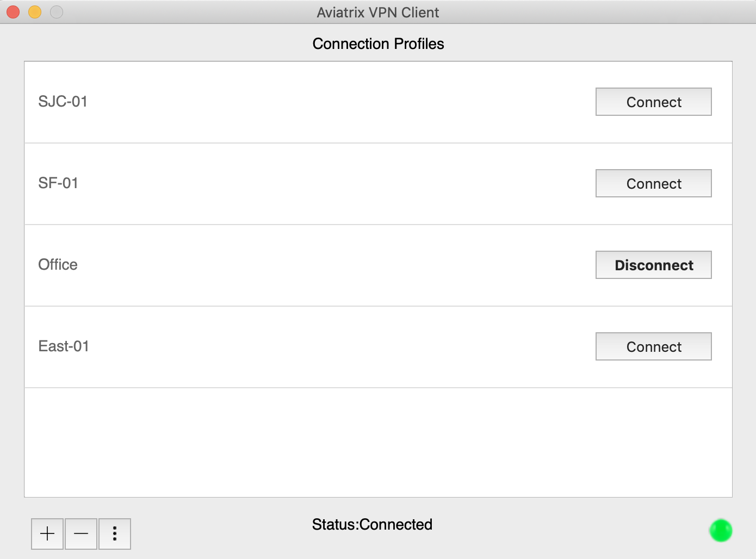Connect to the East-01 profile

point(653,347)
